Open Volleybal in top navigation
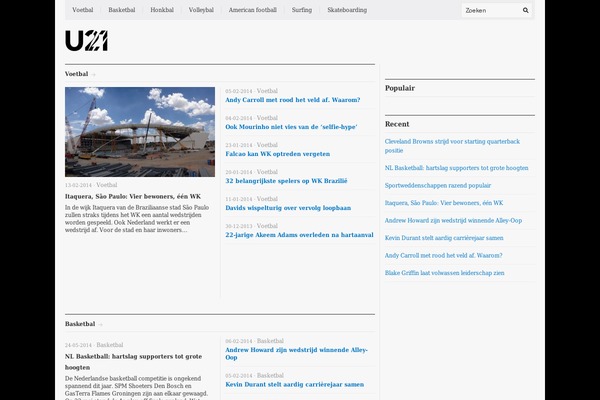Image resolution: width=600 pixels, height=400 pixels. (x=201, y=10)
